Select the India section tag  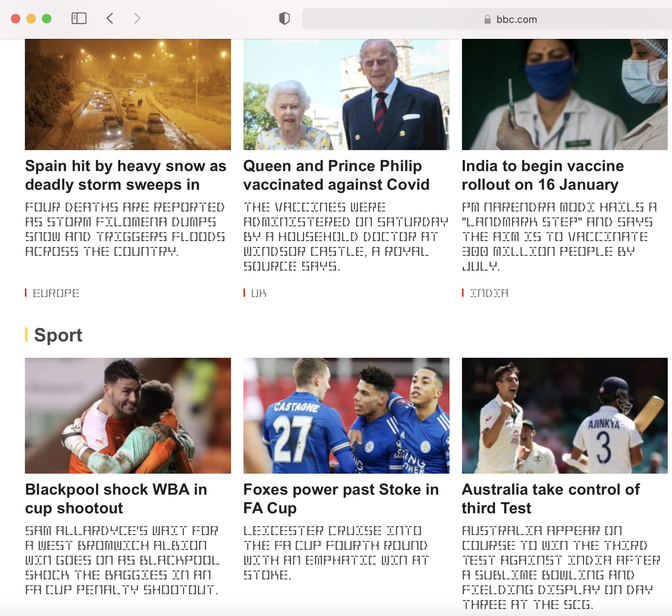(x=489, y=293)
